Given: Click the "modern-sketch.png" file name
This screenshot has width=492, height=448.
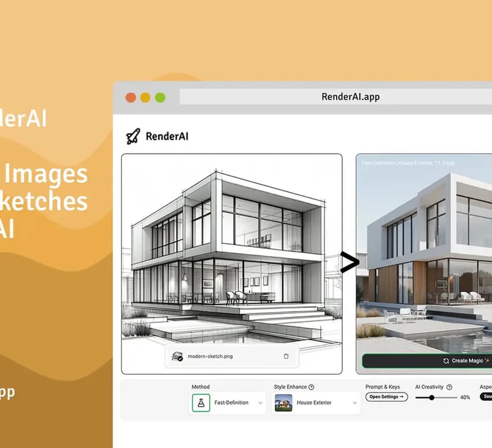Looking at the screenshot, I should [x=210, y=356].
